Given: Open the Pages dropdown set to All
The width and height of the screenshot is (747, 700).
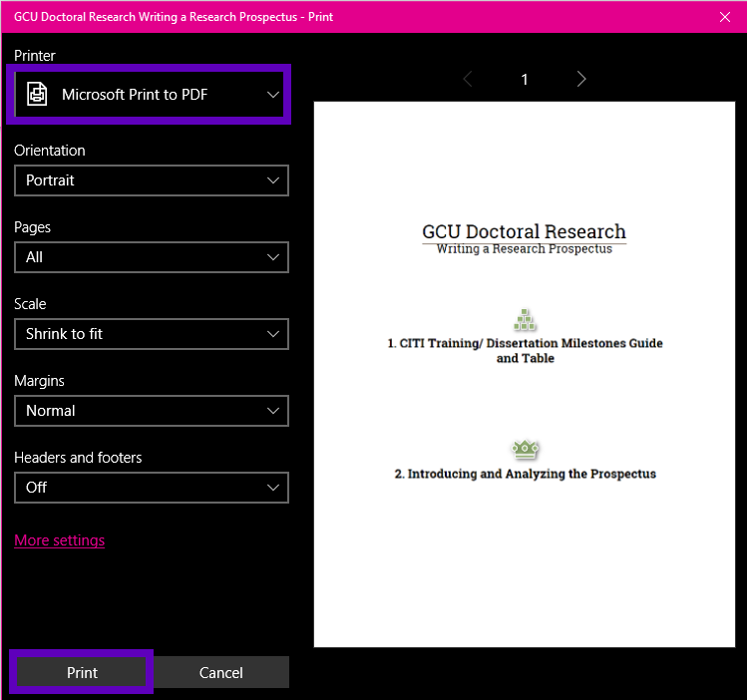Looking at the screenshot, I should click(x=152, y=257).
